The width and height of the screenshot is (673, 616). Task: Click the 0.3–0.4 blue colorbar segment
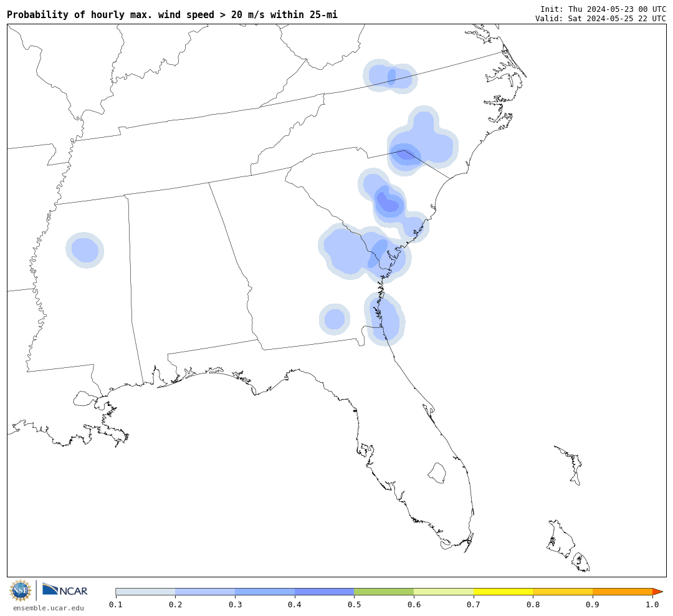point(265,592)
